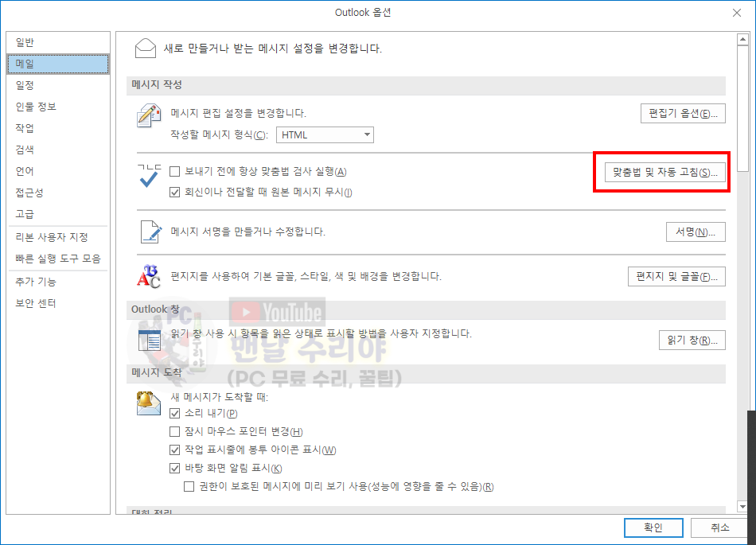Click the reading pane layout icon
The image size is (756, 545).
(x=150, y=341)
